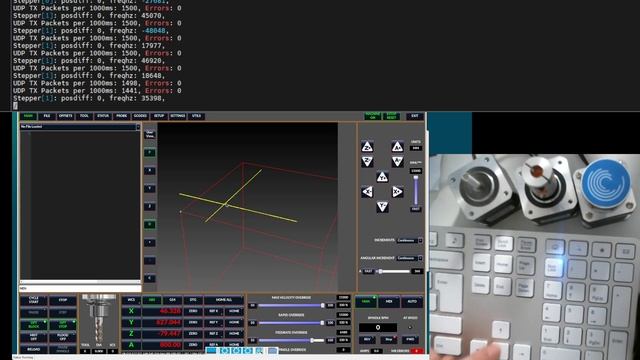
Task: Open the WCS dropdown button
Action: tap(131, 300)
